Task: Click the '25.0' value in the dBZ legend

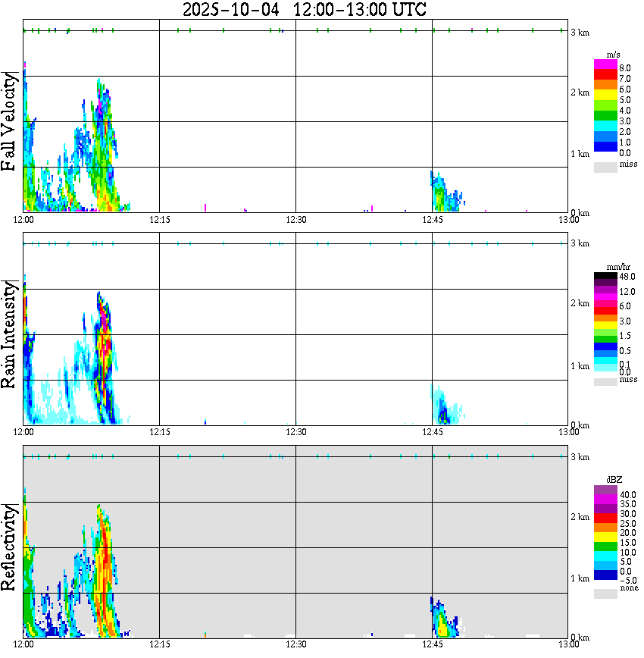Action: tap(628, 523)
